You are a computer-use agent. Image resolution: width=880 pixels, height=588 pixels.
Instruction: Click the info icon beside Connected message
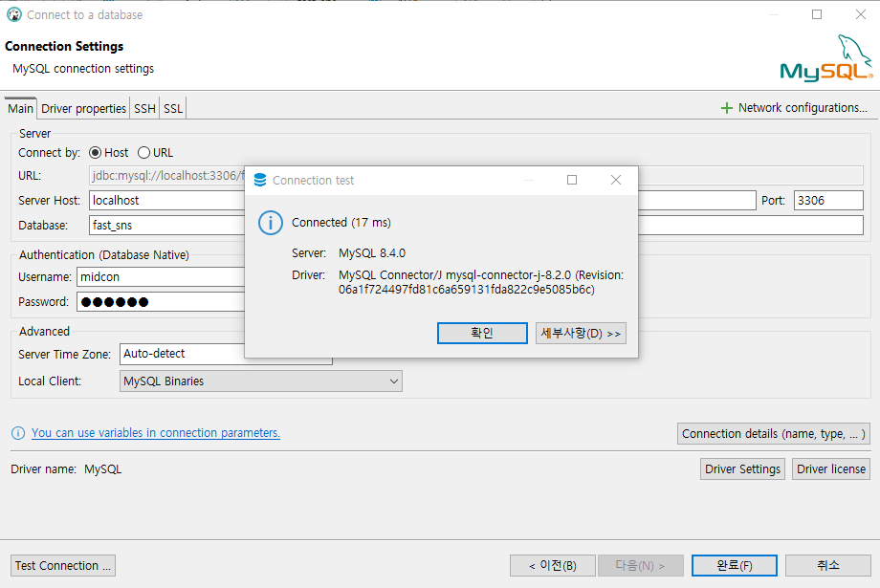click(270, 223)
